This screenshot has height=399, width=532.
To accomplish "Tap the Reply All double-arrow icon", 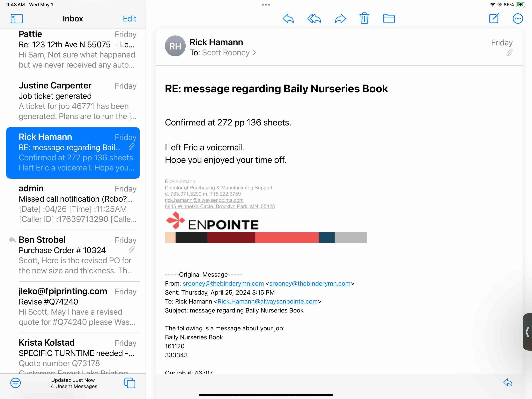I will pos(314,19).
